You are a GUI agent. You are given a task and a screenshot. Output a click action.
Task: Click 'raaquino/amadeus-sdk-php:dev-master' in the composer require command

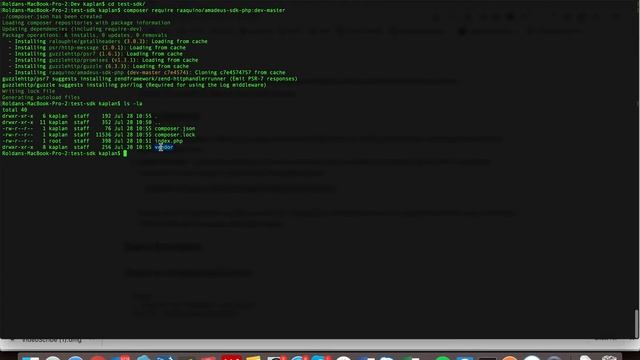point(231,10)
